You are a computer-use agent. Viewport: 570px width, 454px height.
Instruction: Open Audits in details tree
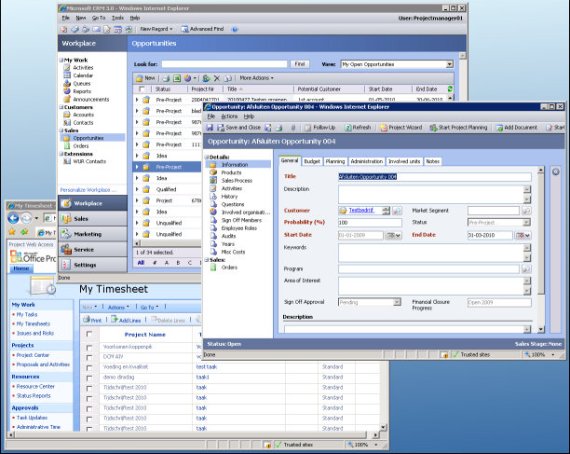pyautogui.click(x=229, y=236)
